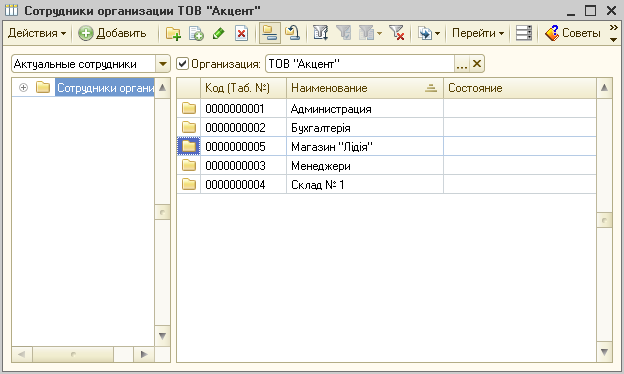Image resolution: width=624 pixels, height=374 pixels.
Task: Close the Сотрудники организации window
Action: pos(611,10)
